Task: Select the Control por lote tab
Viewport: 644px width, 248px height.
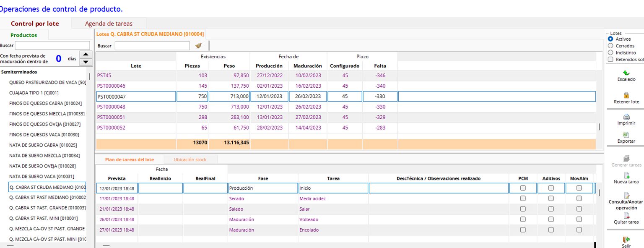Action: (x=36, y=23)
